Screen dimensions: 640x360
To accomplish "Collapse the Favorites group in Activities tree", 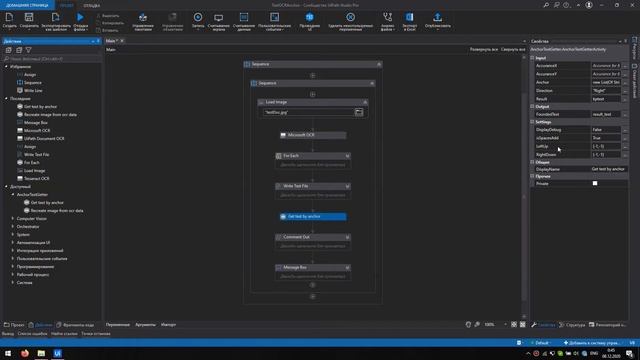I will click(x=6, y=66).
